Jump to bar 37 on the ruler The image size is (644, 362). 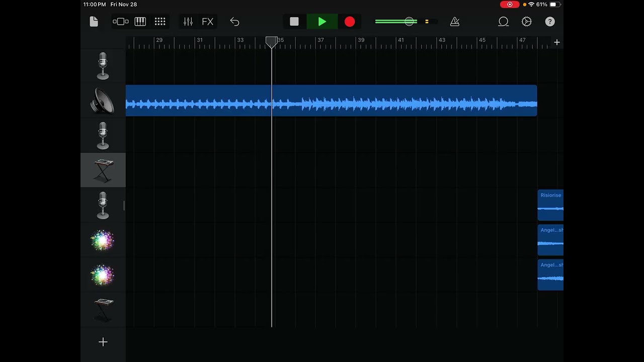[x=320, y=40]
